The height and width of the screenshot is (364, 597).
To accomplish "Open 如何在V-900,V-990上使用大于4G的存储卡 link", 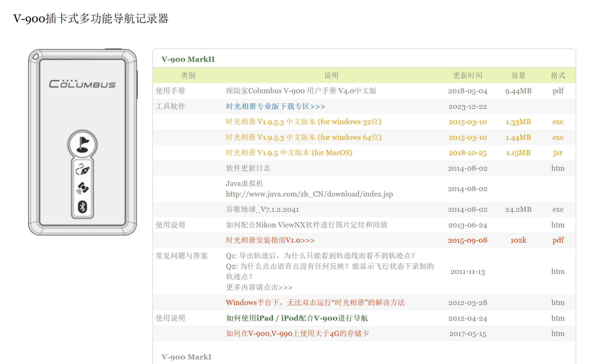I will coord(297,333).
